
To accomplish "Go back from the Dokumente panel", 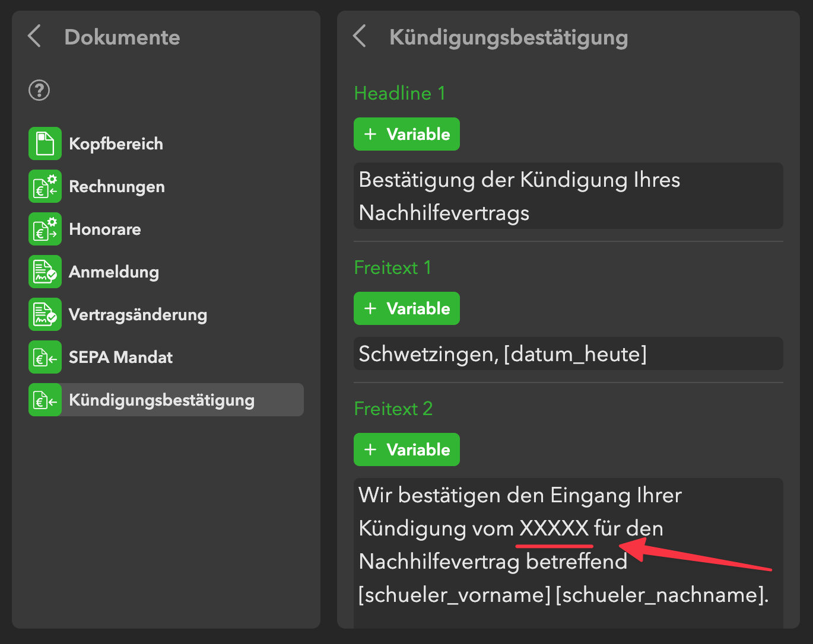I will 34,36.
